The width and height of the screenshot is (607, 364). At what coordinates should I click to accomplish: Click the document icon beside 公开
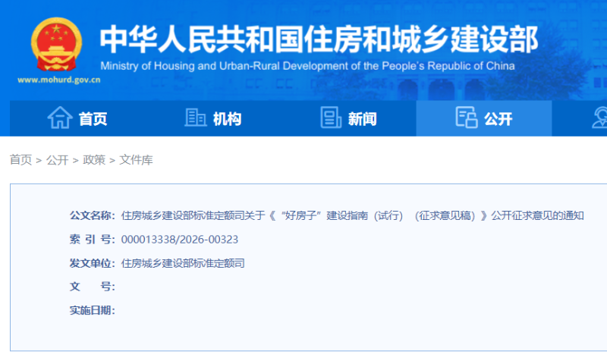click(x=466, y=118)
